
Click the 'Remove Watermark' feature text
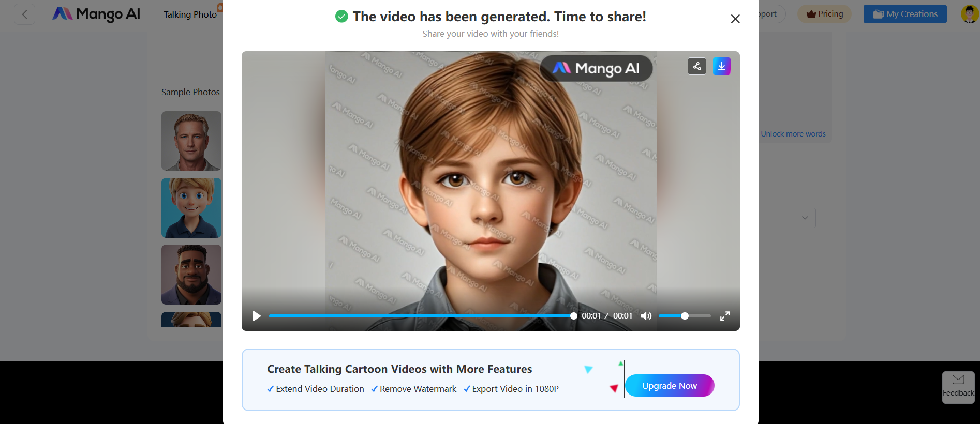418,389
